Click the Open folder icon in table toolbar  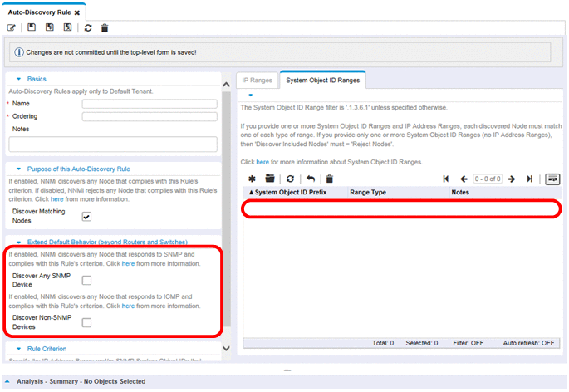click(270, 179)
